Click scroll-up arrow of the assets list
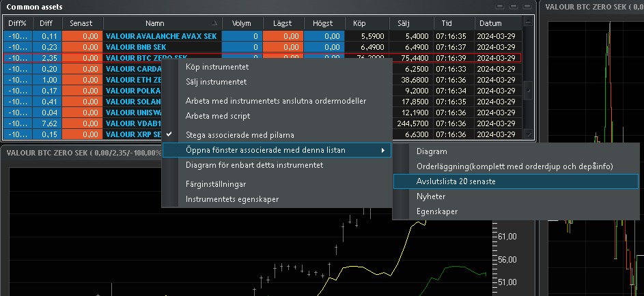644x296 pixels. coord(528,22)
